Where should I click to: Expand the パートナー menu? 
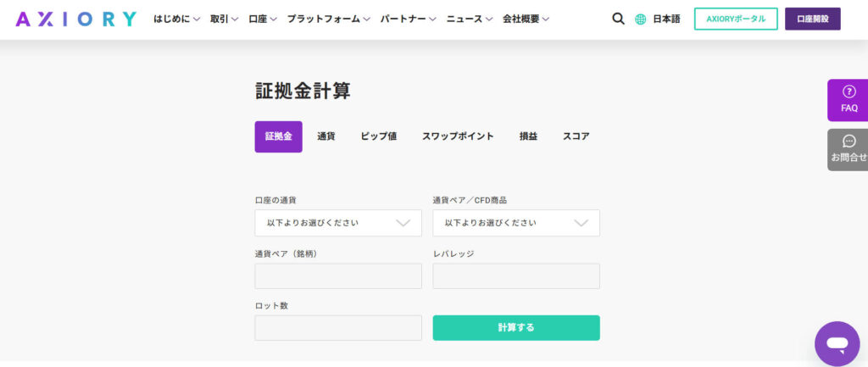pyautogui.click(x=408, y=19)
